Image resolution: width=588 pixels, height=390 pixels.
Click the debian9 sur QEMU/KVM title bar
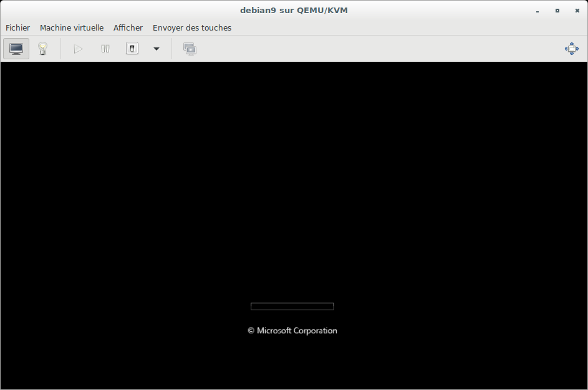click(294, 10)
